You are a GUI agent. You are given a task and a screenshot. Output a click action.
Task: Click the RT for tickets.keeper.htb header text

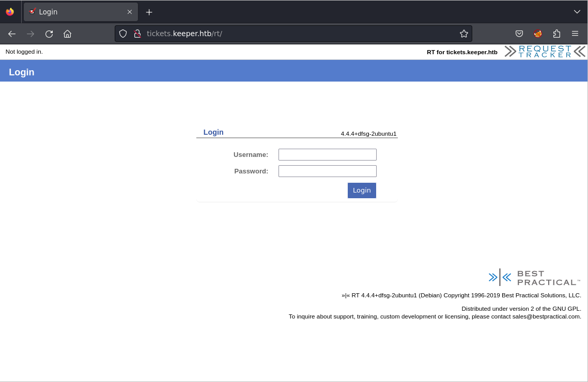click(461, 52)
